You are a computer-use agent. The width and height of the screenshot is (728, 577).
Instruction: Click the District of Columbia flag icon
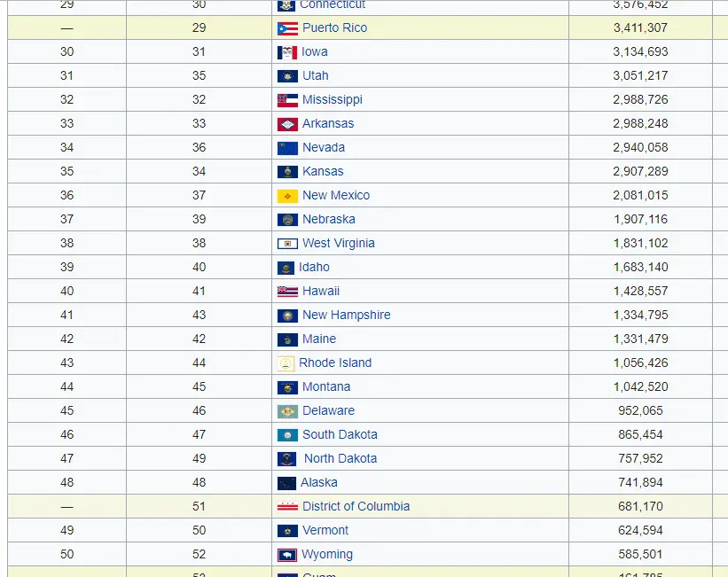point(287,507)
